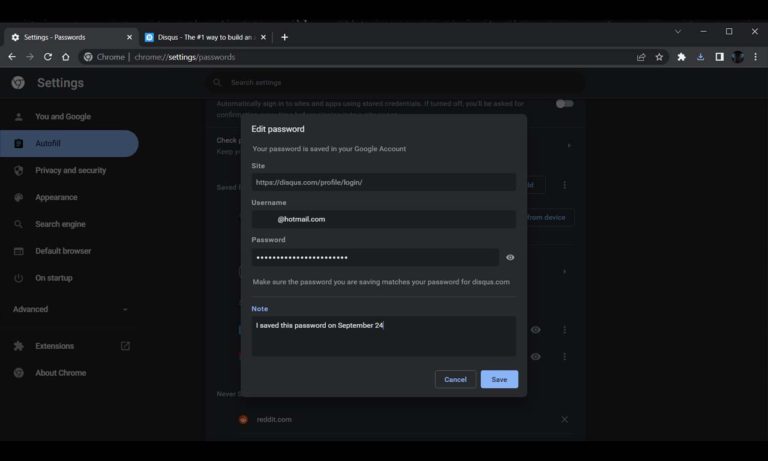Screen dimensions: 768x461
Task: Open Extensions link in sidebar
Action: coord(54,346)
